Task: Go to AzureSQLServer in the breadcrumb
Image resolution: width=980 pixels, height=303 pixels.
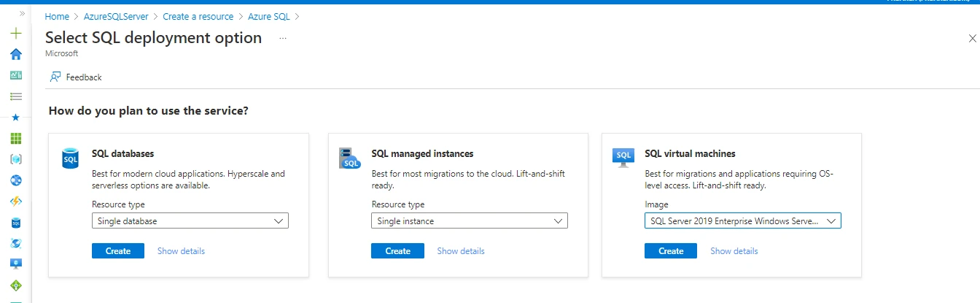Action: [x=114, y=16]
